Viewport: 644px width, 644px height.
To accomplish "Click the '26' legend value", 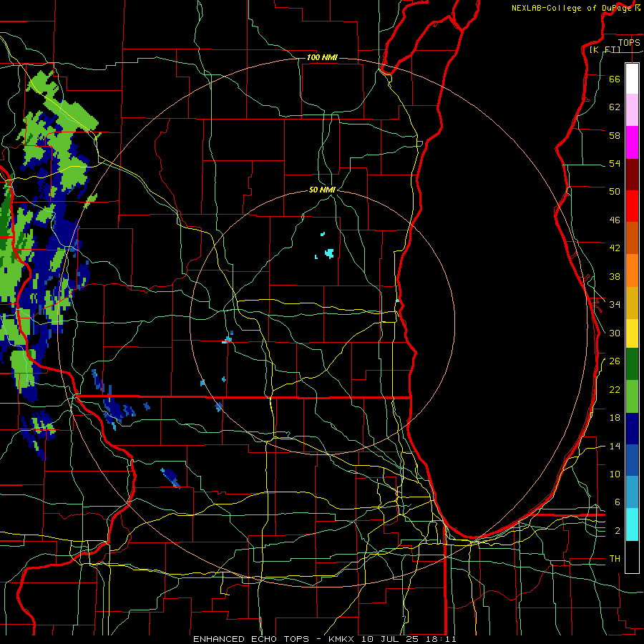I will 615,361.
